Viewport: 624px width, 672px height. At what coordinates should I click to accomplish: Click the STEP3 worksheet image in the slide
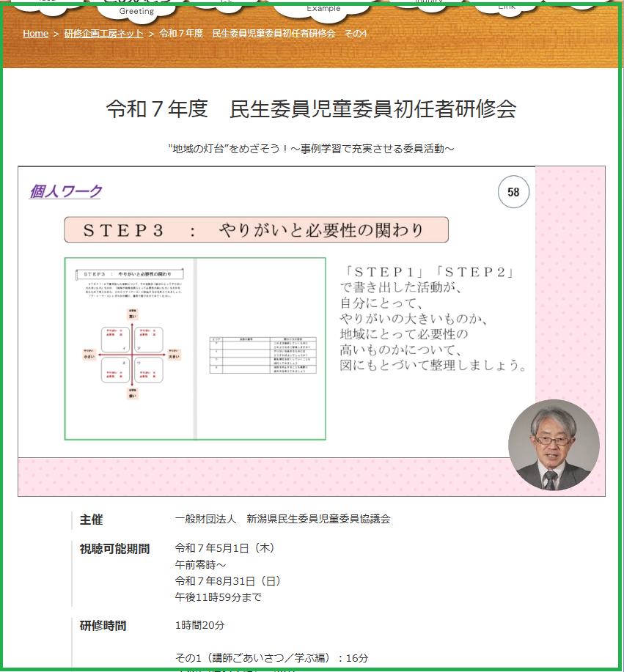tap(195, 349)
